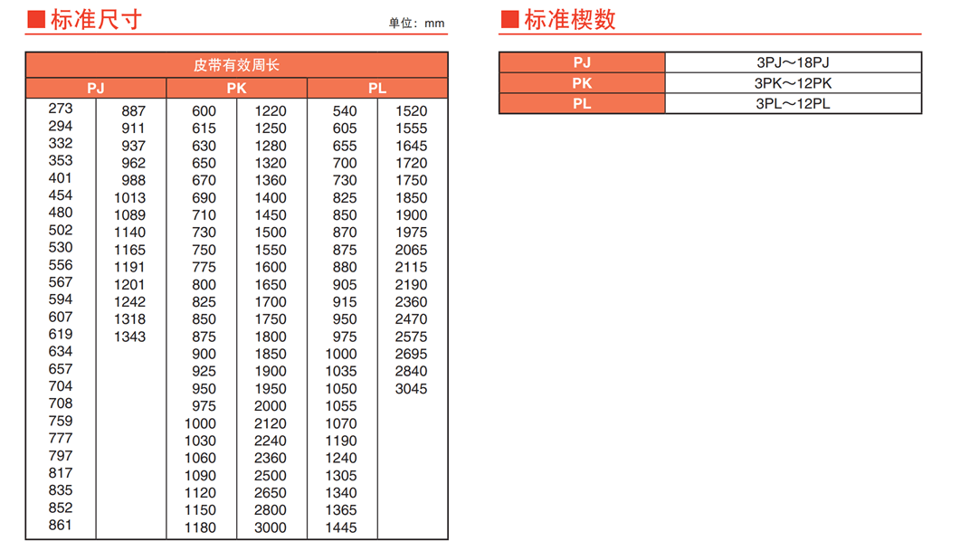Click the value 454 in PJ column

pyautogui.click(x=61, y=195)
